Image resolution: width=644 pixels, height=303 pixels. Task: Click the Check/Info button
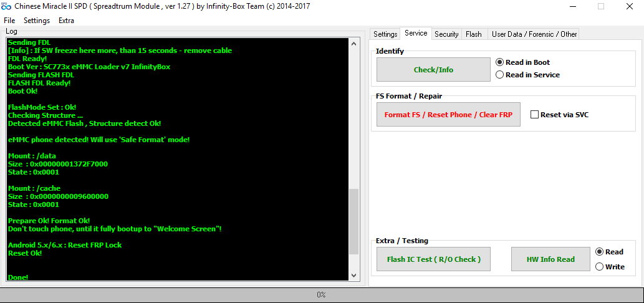pyautogui.click(x=433, y=70)
